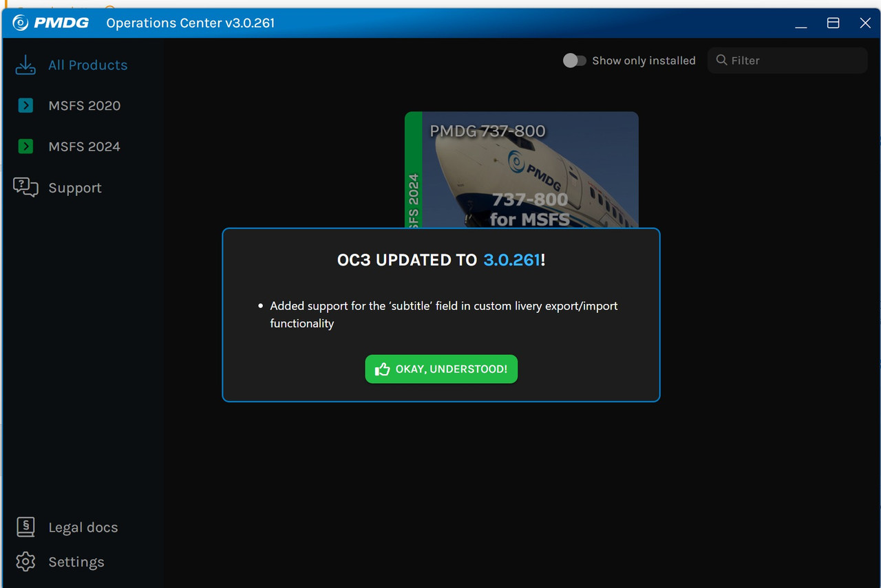Click the 'Added support for the subtitle field' note
Image resolution: width=881 pixels, height=588 pixels.
(444, 314)
